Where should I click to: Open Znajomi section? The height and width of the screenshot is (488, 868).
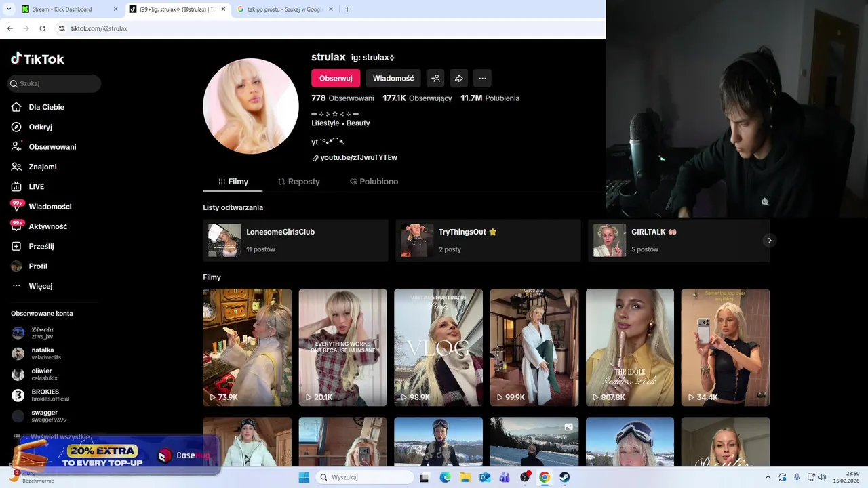point(42,167)
